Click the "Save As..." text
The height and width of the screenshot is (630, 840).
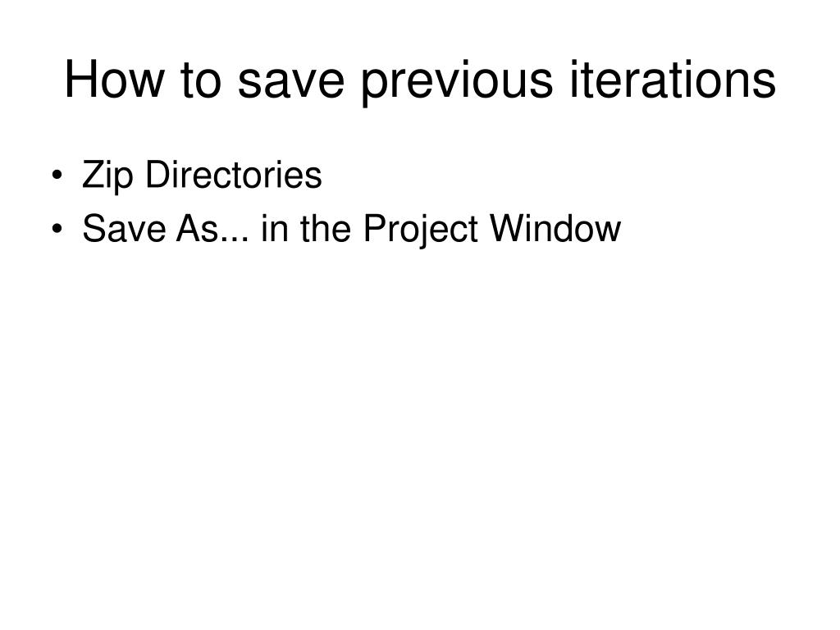coord(166,229)
